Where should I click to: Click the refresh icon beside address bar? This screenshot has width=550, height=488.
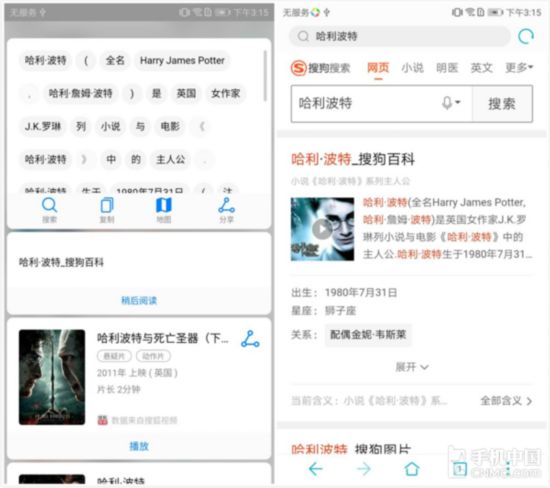click(525, 36)
